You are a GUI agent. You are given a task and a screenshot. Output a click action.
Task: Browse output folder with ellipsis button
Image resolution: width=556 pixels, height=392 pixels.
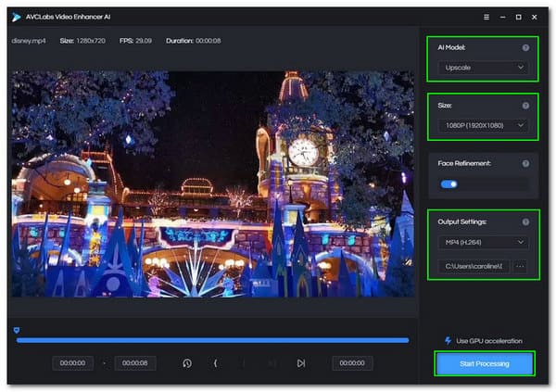(520, 266)
